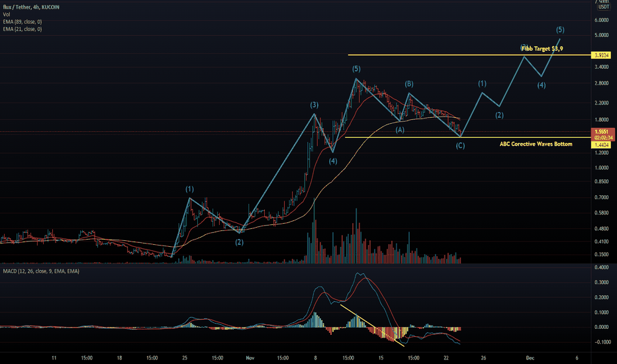The width and height of the screenshot is (617, 364).
Task: Select the ABC Corective Waves Bottom annotation
Action: point(536,144)
